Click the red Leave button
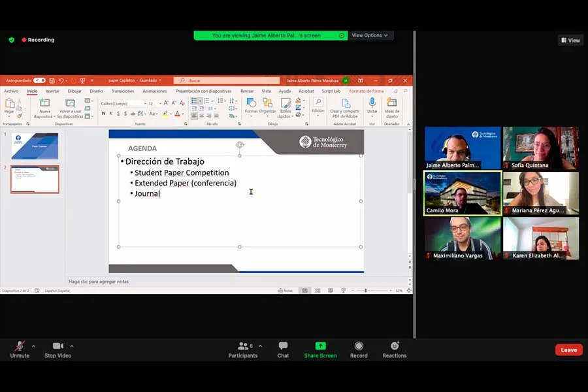 pos(568,350)
